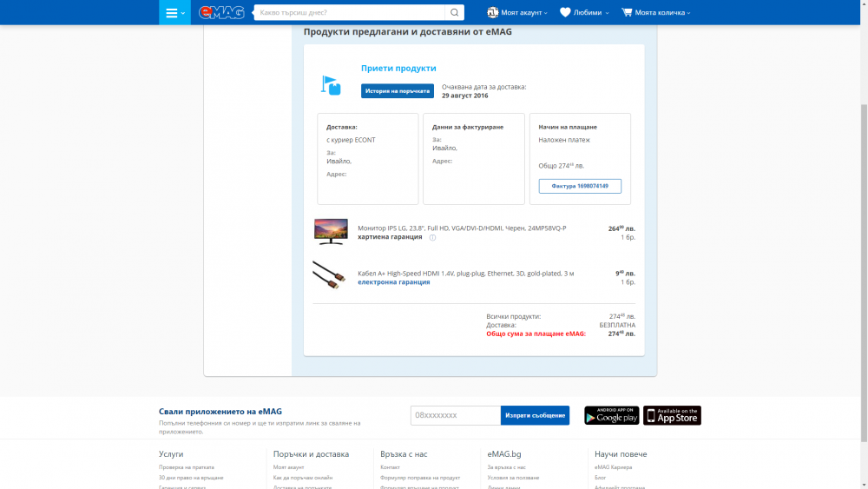
Task: Open 'За връзка с нас' link
Action: coord(507,467)
